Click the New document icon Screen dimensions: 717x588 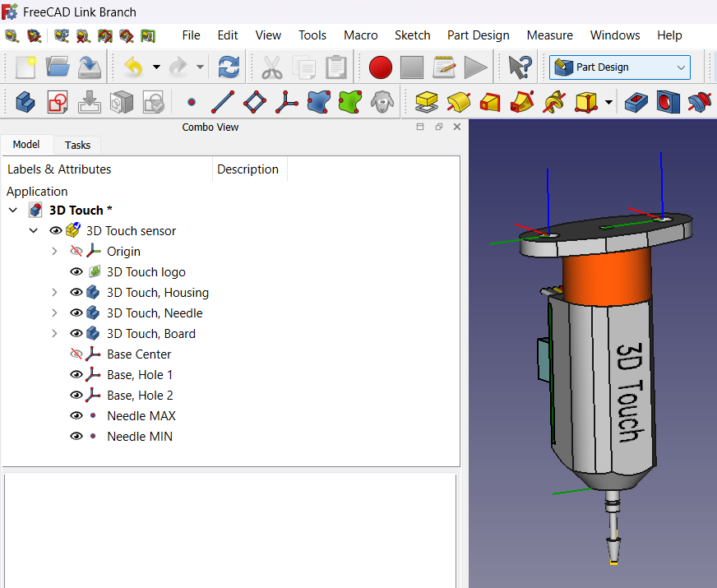click(25, 67)
